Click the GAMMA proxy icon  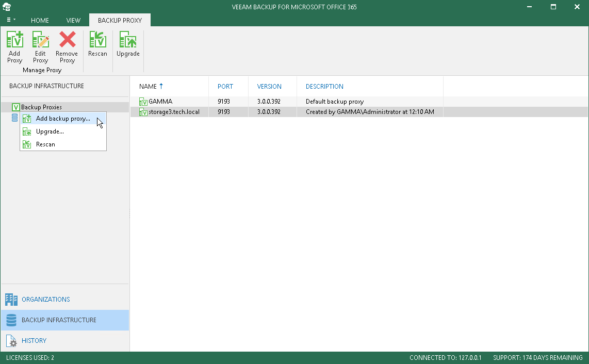(143, 102)
